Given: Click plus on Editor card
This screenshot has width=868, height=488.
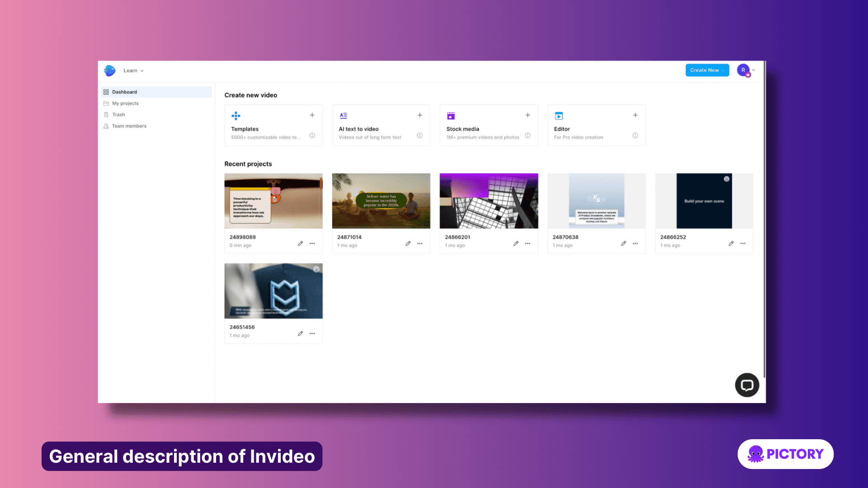Looking at the screenshot, I should 635,115.
